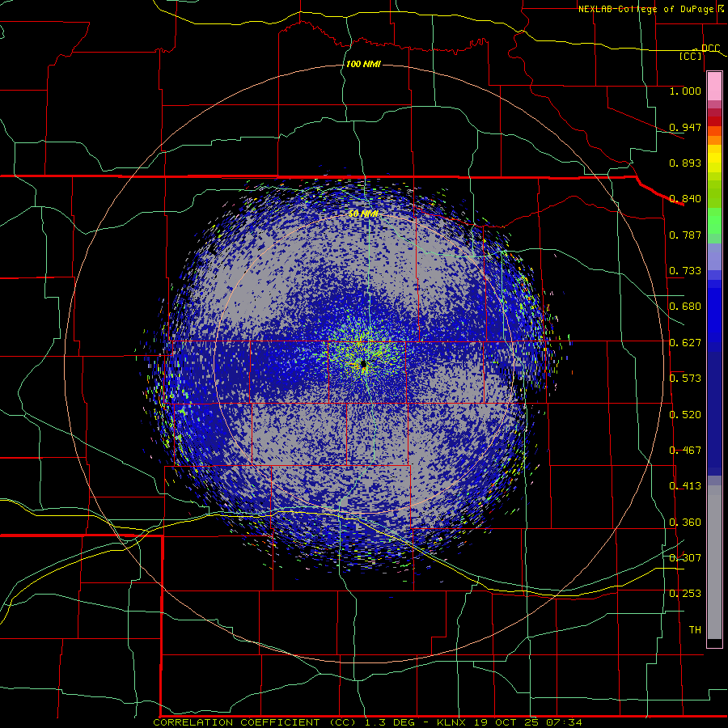Click the 50 NMI range ring label

pos(363,214)
